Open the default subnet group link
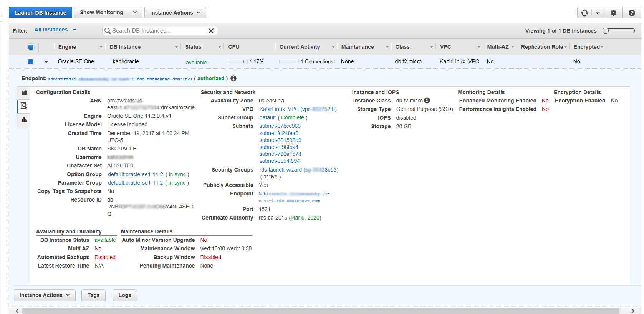 267,117
